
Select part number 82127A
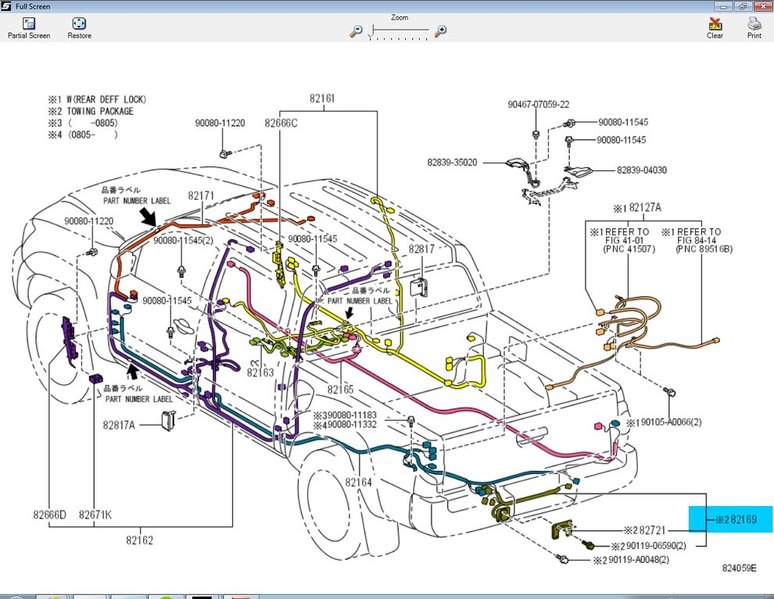click(644, 208)
